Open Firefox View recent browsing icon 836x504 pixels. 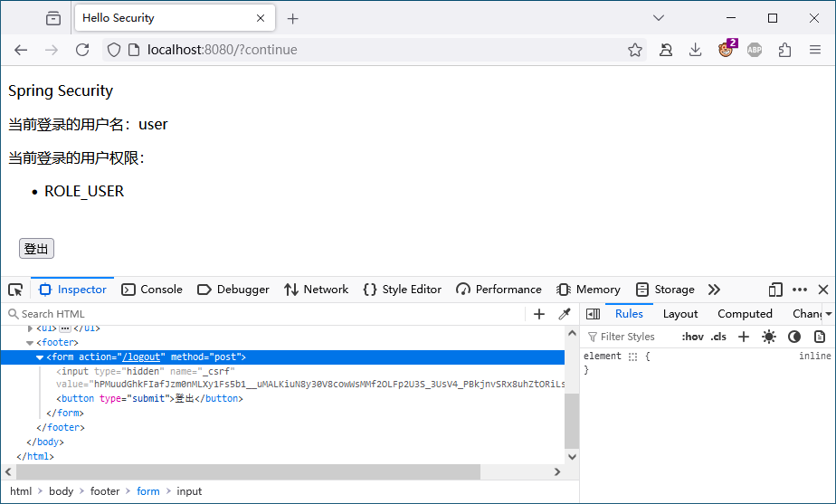coord(53,18)
